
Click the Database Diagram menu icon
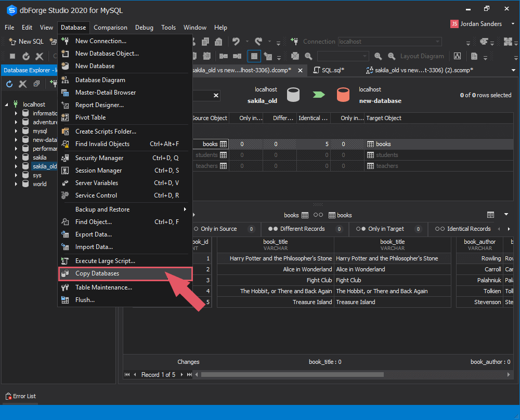pos(66,79)
